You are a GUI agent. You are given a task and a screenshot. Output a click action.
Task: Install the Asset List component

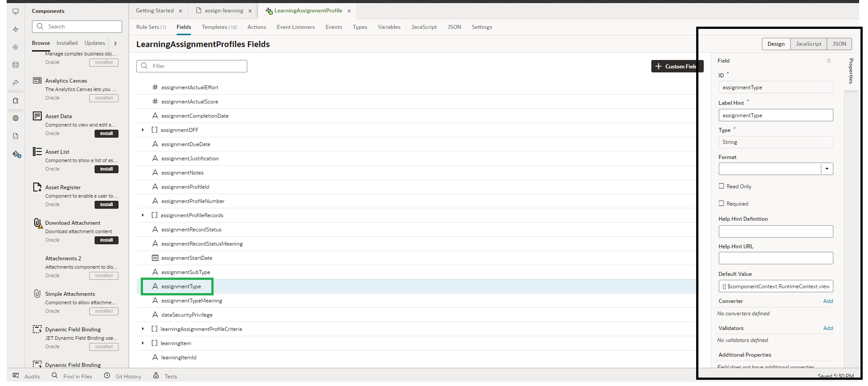click(107, 169)
